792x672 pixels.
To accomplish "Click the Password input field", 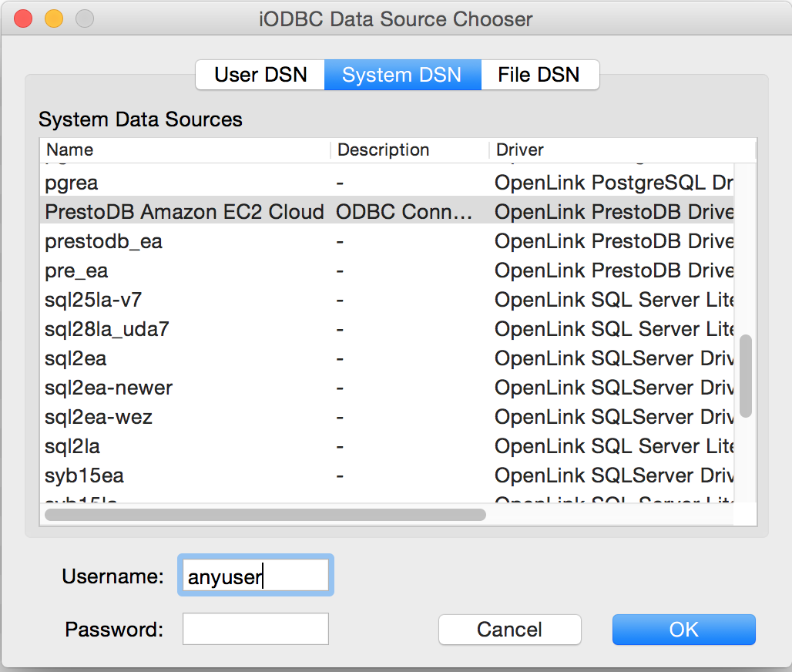I will coord(256,629).
